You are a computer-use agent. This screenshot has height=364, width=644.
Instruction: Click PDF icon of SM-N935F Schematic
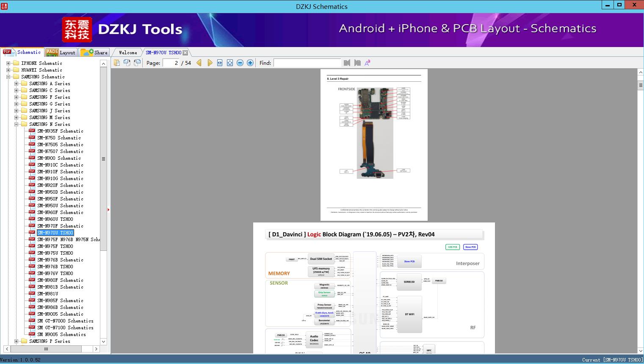[32, 131]
